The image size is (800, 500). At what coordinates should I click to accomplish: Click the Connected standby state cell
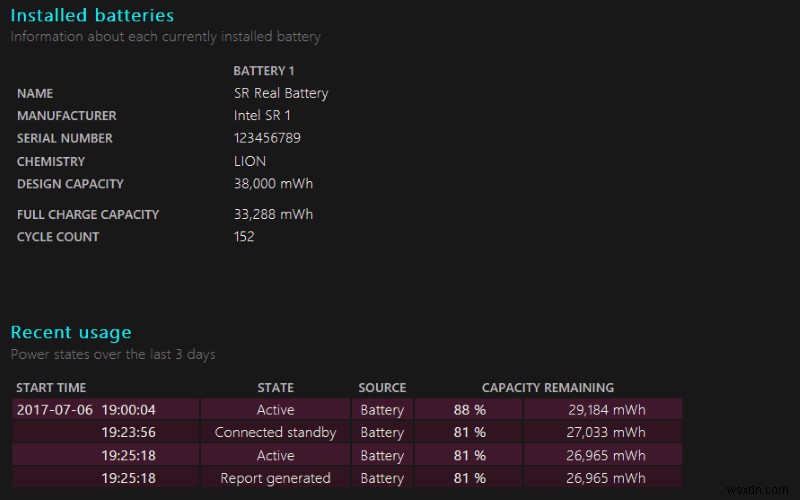(276, 433)
